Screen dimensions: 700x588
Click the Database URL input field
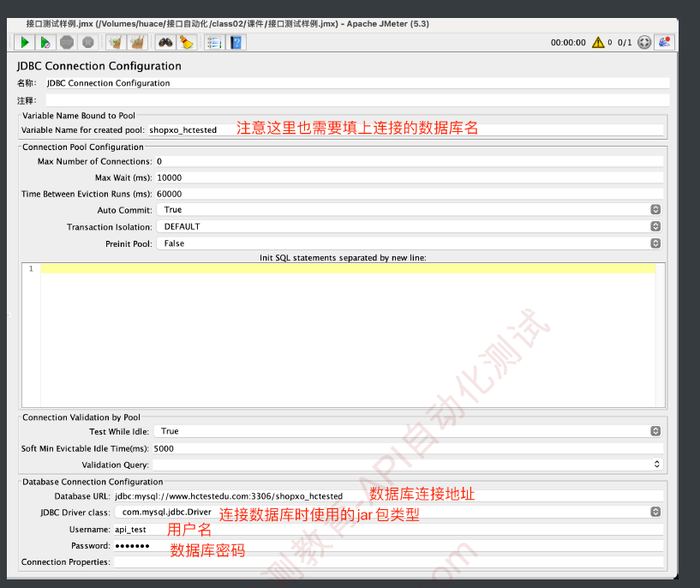[388, 496]
